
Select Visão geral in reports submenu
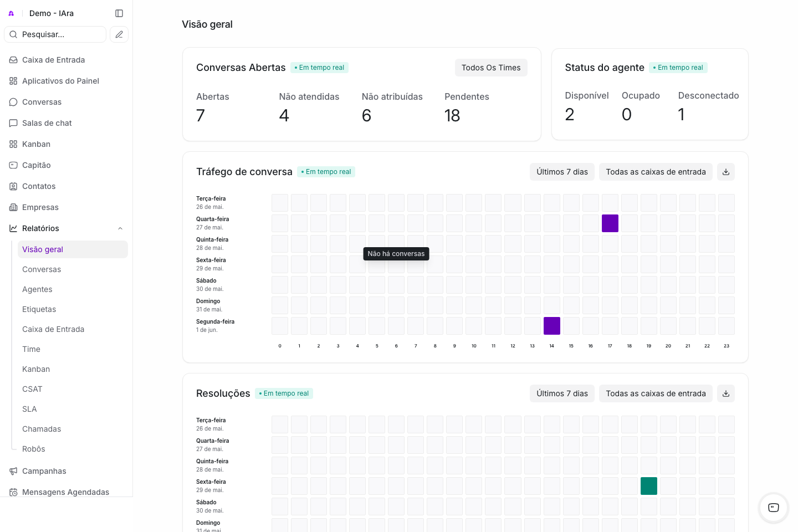[x=73, y=249]
